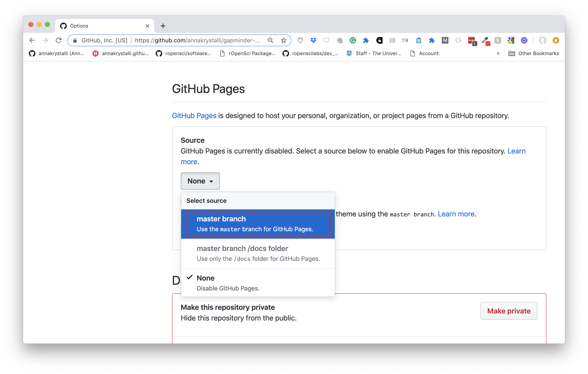Open the grey M extension icon
The image size is (588, 374).
pos(445,40)
